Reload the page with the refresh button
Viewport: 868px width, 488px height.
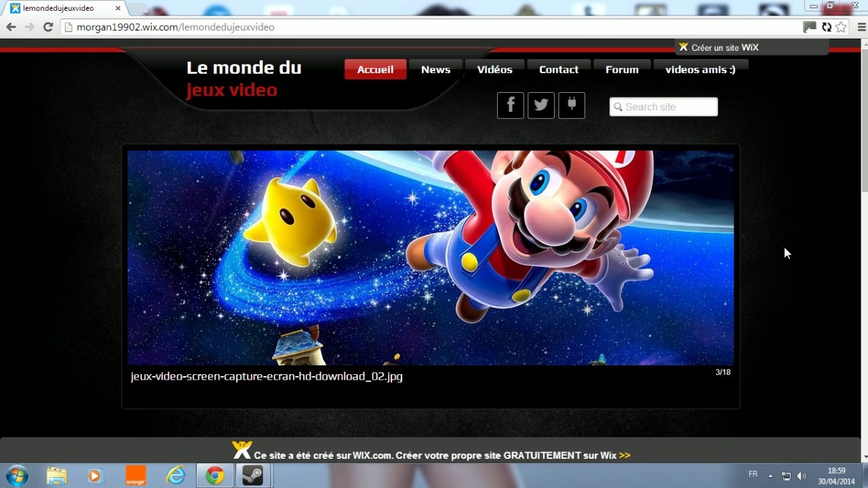click(x=47, y=27)
